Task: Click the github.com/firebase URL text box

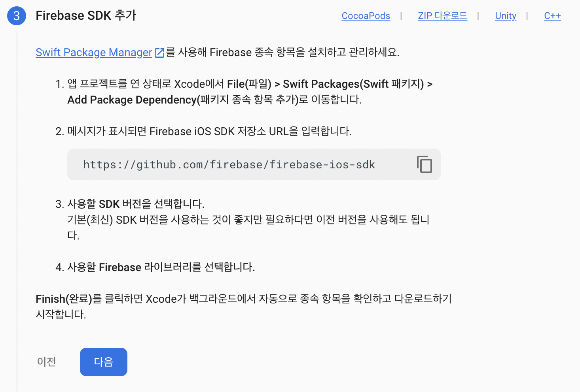Action: click(229, 165)
